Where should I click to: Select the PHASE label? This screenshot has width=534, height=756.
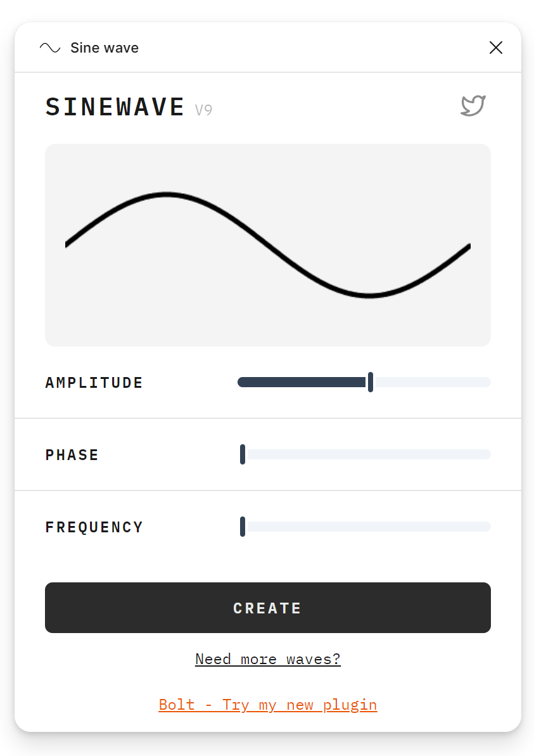click(x=72, y=454)
